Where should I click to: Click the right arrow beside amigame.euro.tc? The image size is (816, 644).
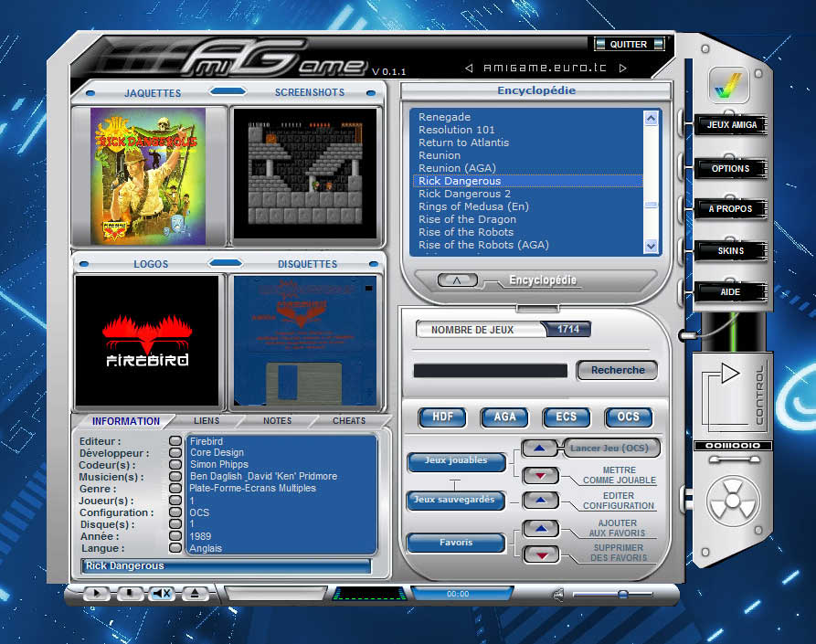tap(622, 69)
